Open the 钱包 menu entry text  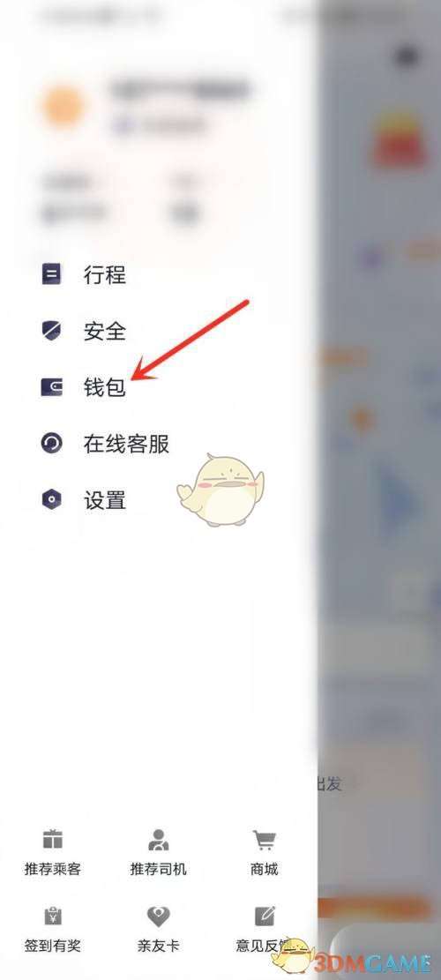pos(105,387)
